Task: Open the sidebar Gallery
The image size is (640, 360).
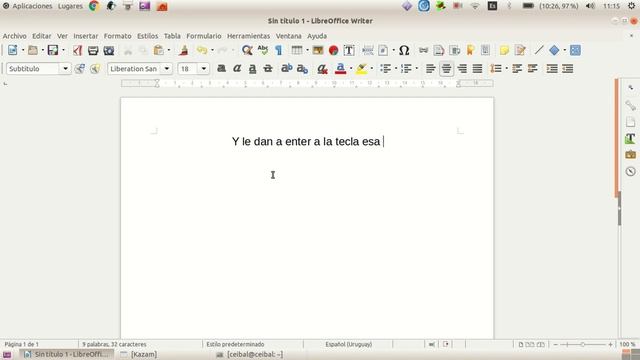Action: (630, 155)
